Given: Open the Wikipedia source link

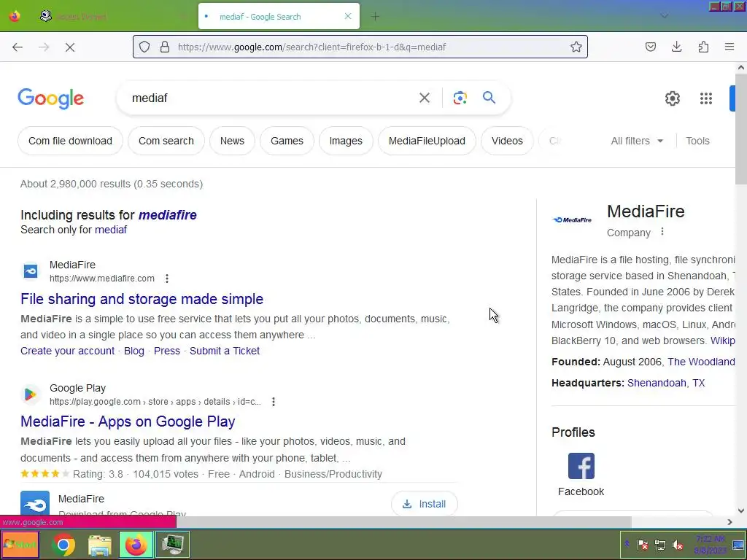Looking at the screenshot, I should pyautogui.click(x=722, y=341).
